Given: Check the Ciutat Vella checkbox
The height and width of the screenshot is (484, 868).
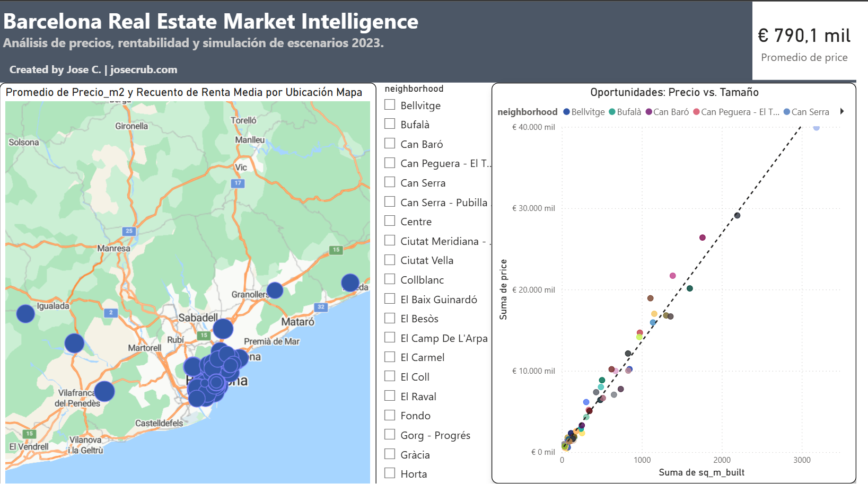Looking at the screenshot, I should coord(390,260).
